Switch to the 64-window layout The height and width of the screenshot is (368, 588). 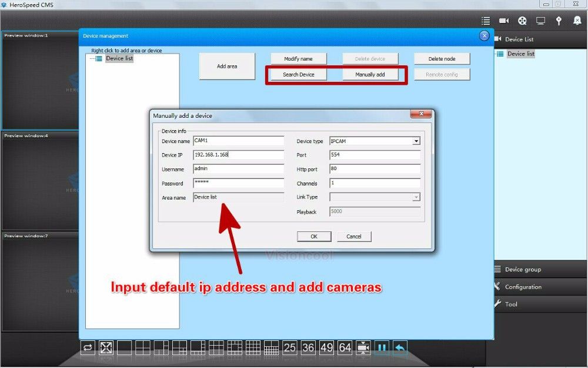point(345,348)
